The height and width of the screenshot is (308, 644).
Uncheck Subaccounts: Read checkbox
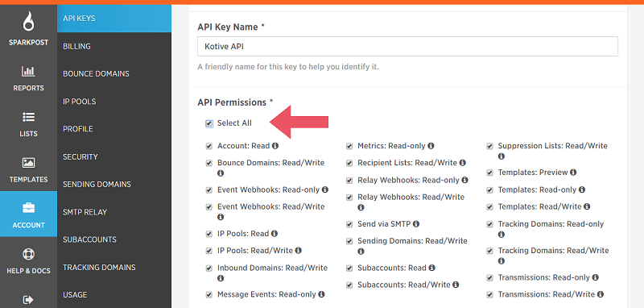click(349, 268)
